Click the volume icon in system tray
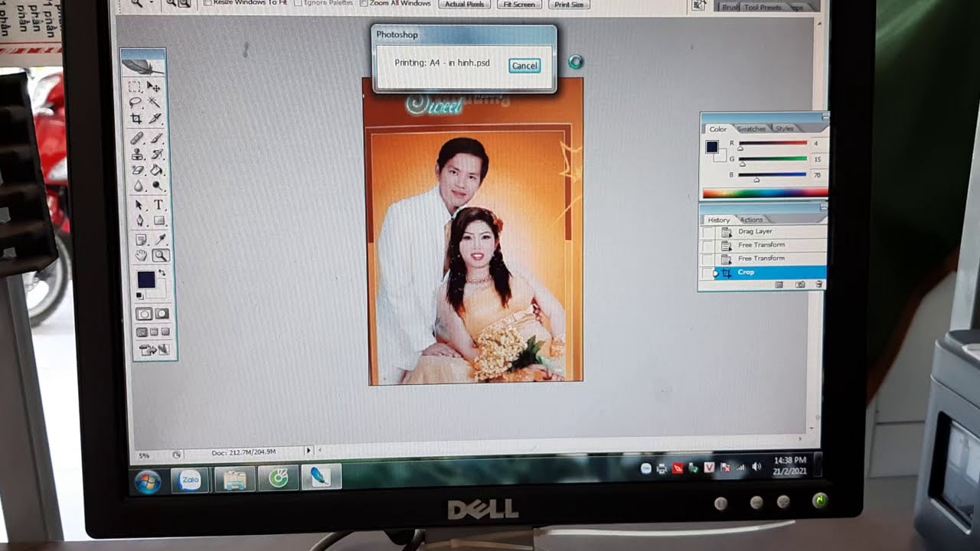This screenshot has width=980, height=551. coord(756,467)
